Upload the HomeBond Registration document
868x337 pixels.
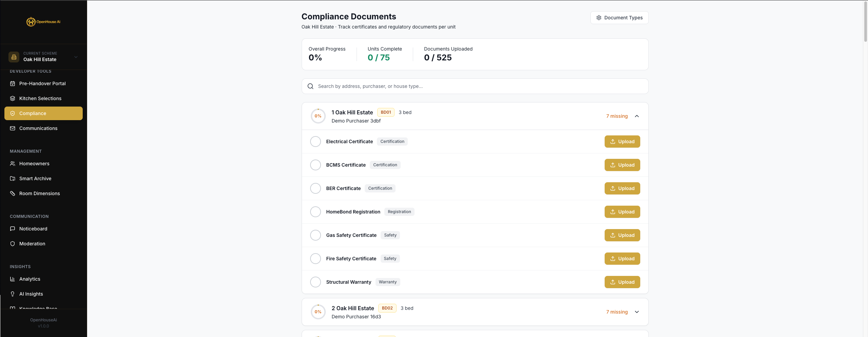coord(622,211)
